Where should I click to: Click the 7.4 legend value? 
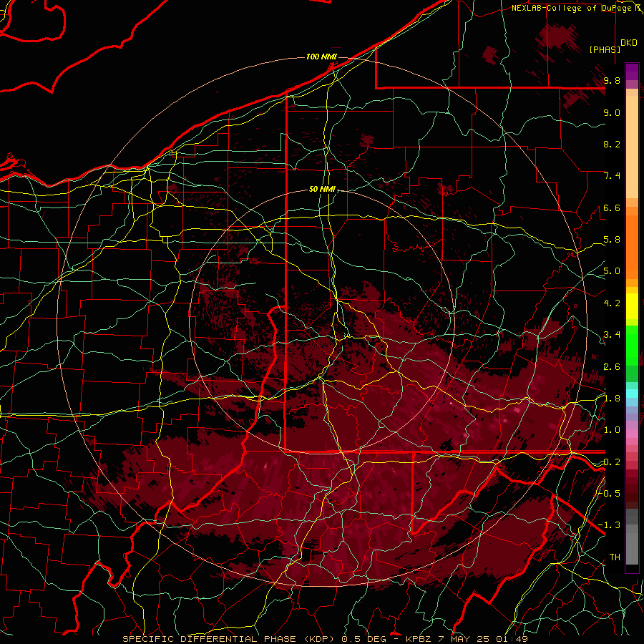[x=612, y=176]
